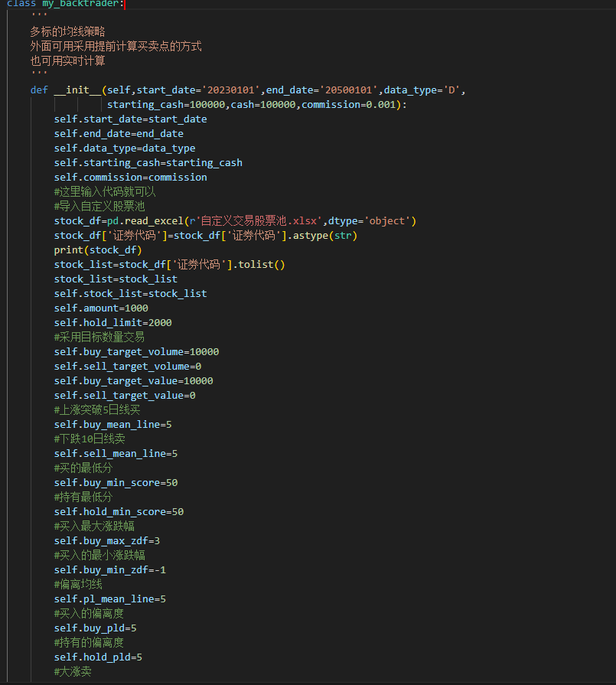Click line print(stock_df)

pos(98,250)
